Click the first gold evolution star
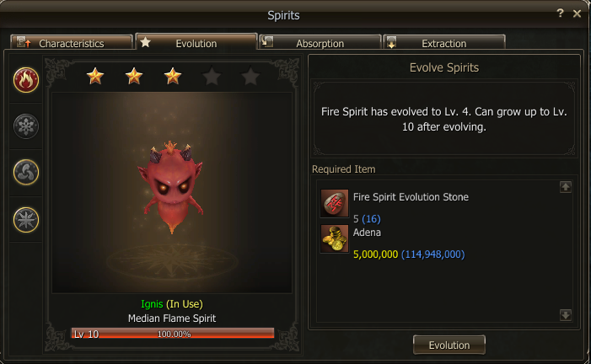The image size is (591, 364). [x=95, y=76]
